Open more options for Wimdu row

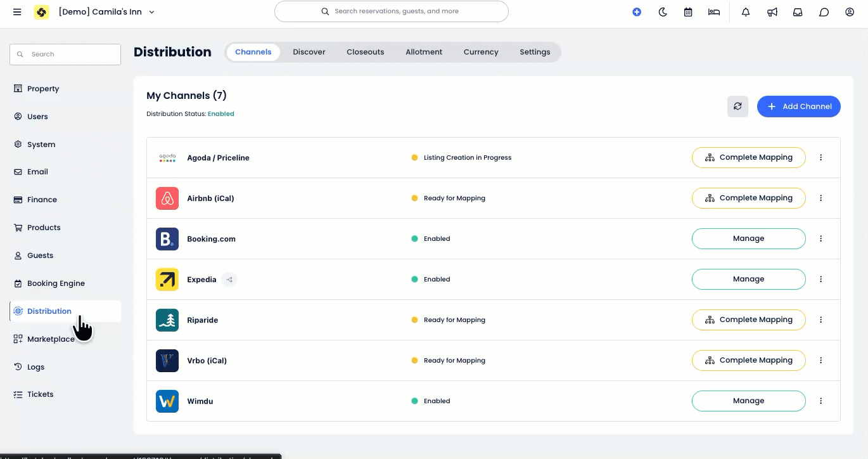[x=821, y=401]
